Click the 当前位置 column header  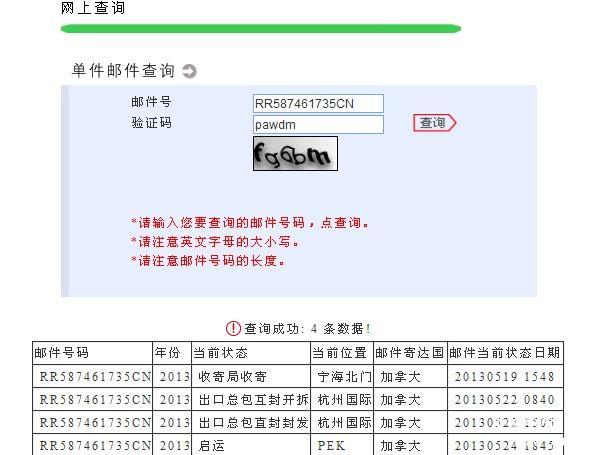point(341,353)
